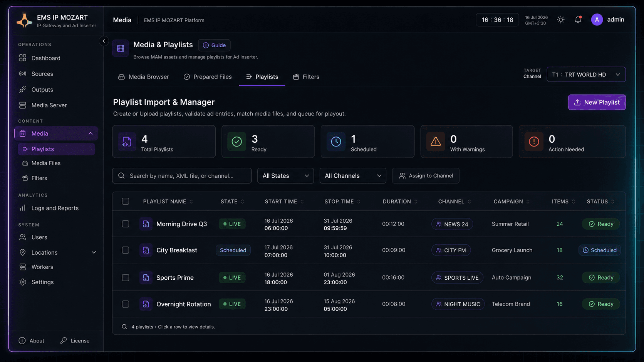Click the Assign to Channel button
This screenshot has height=362, width=644.
[x=426, y=175]
